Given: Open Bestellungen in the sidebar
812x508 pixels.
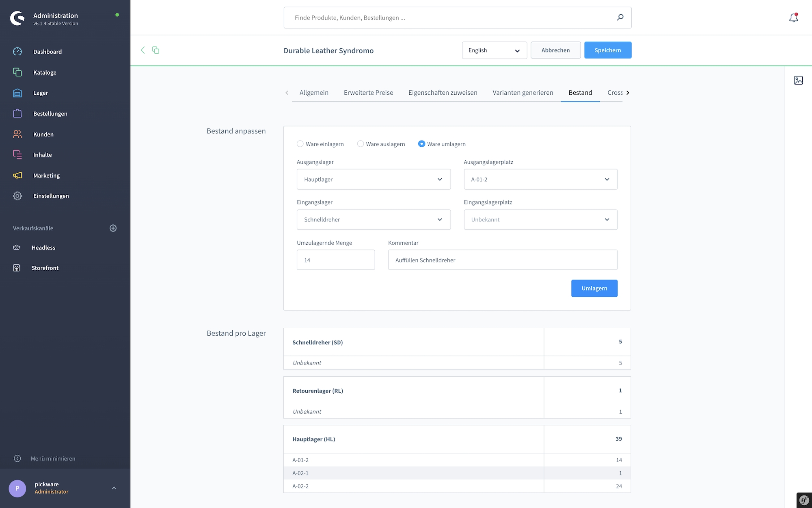Looking at the screenshot, I should [x=50, y=113].
